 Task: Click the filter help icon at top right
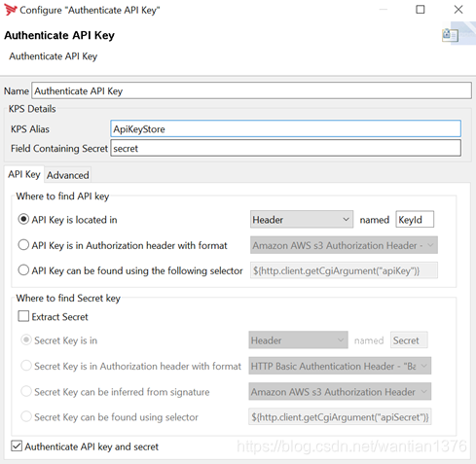[450, 35]
